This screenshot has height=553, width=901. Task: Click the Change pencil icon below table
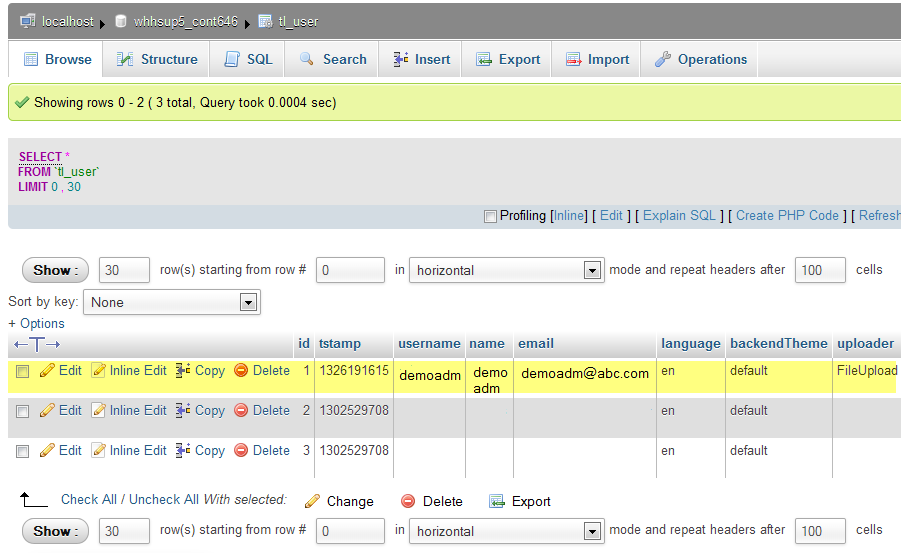[x=312, y=501]
